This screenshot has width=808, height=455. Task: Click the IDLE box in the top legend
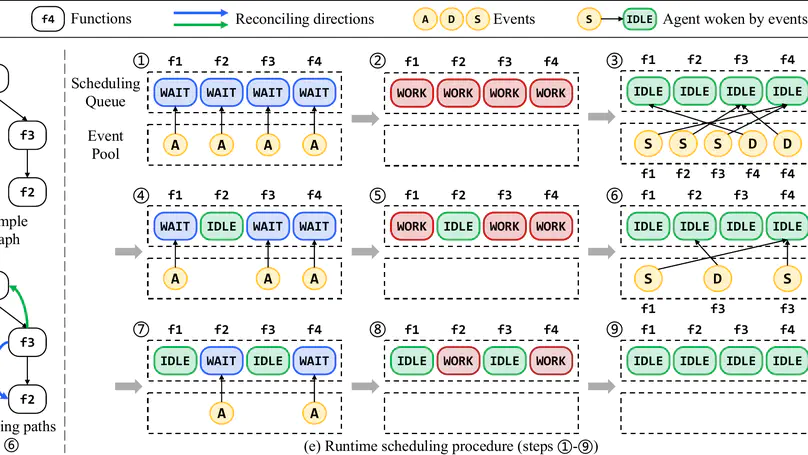[x=639, y=20]
